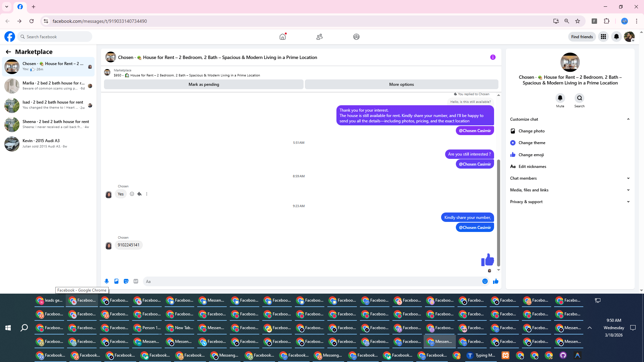
Task: Mute this conversation with bell icon
Action: (560, 98)
